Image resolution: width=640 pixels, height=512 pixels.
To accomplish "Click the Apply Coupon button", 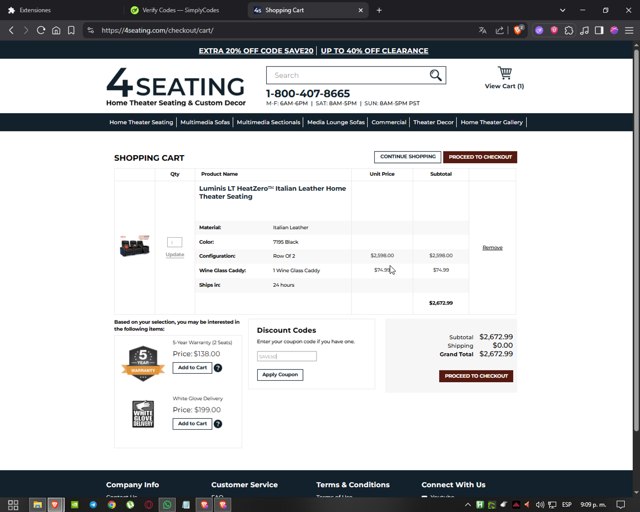I will 280,374.
